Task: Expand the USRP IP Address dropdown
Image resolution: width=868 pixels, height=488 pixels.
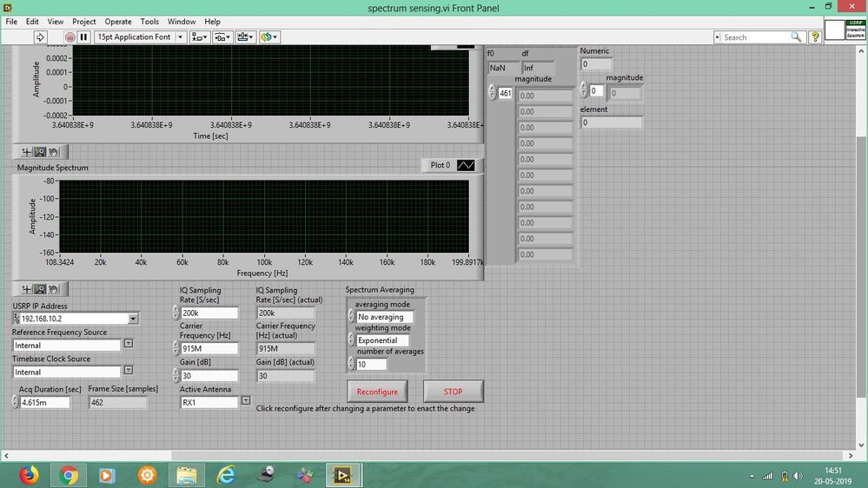Action: click(x=133, y=319)
